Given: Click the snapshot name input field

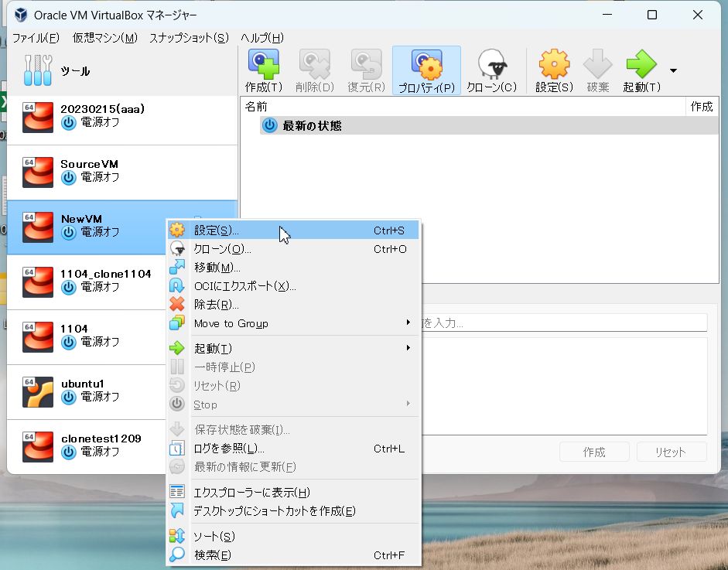Looking at the screenshot, I should [563, 323].
